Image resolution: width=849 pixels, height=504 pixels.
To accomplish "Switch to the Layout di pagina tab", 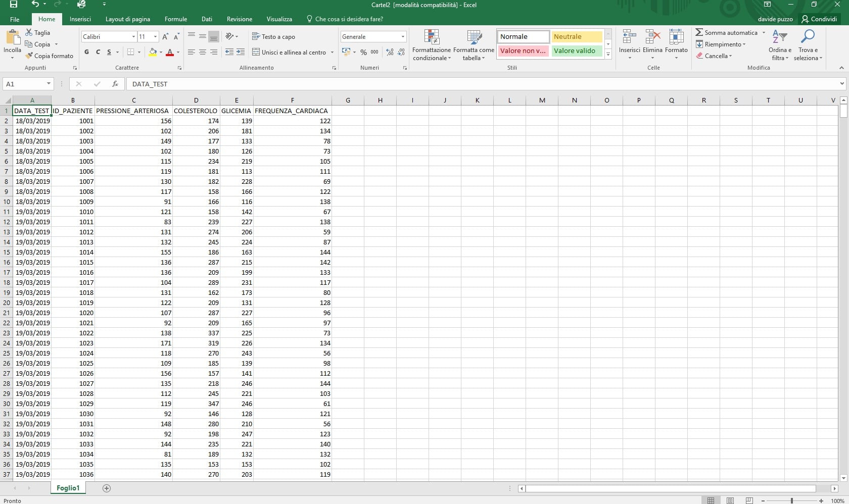I will tap(128, 19).
